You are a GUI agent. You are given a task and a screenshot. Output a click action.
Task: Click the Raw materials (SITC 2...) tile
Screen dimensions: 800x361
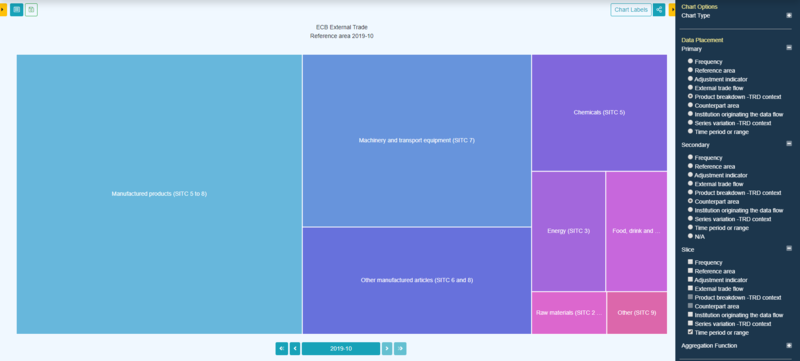(x=569, y=313)
